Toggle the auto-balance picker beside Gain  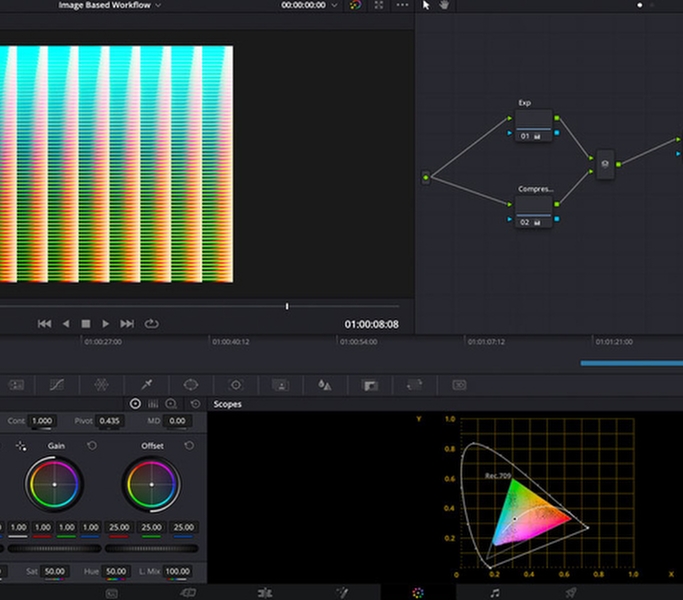(21, 446)
